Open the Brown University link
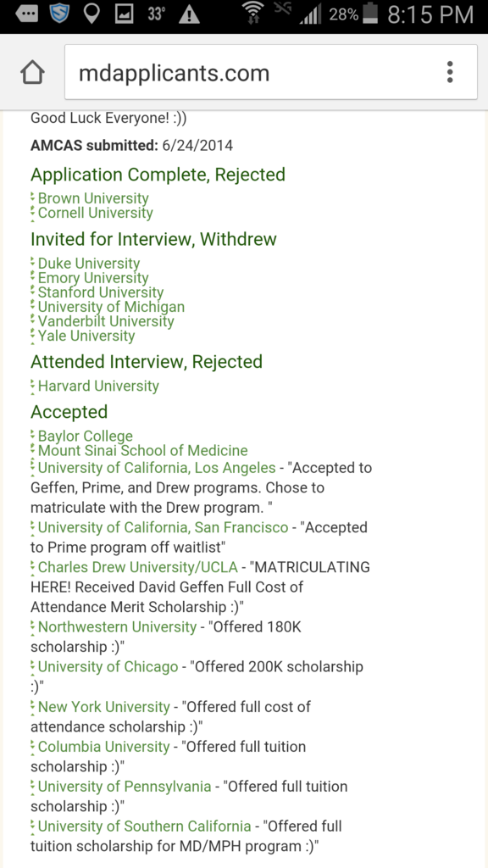The width and height of the screenshot is (488, 868). (x=93, y=198)
